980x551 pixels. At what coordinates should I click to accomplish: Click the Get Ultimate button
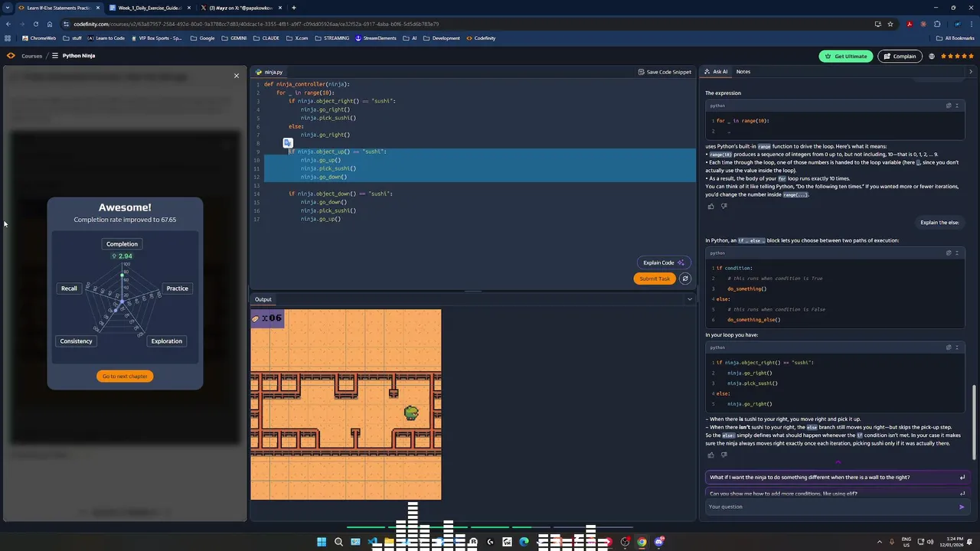845,56
